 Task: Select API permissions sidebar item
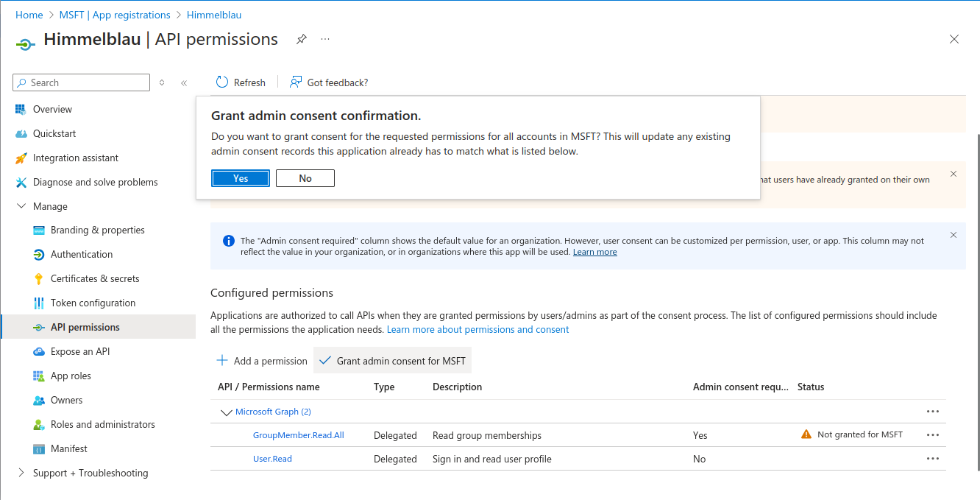[x=98, y=327]
